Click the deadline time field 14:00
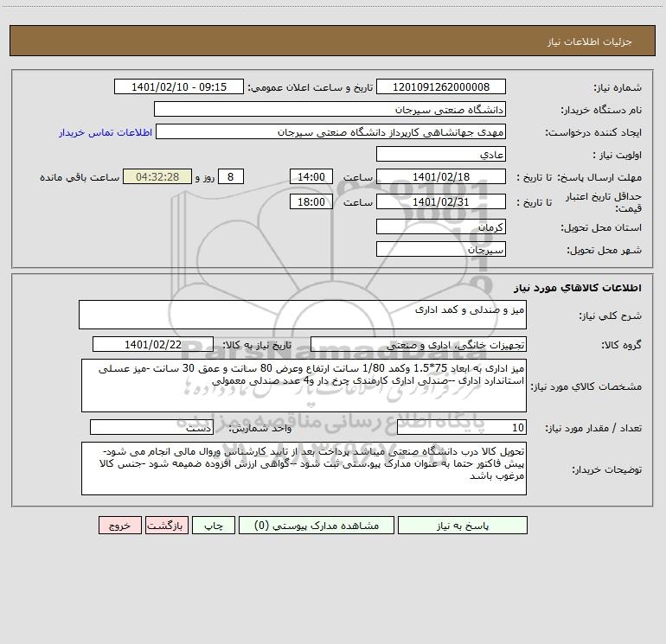The height and width of the screenshot is (644, 666). pos(311,176)
